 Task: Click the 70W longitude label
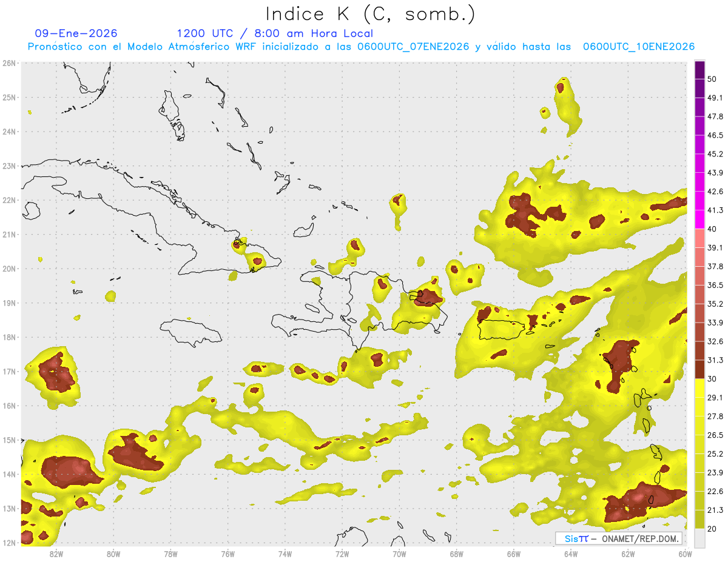[399, 554]
